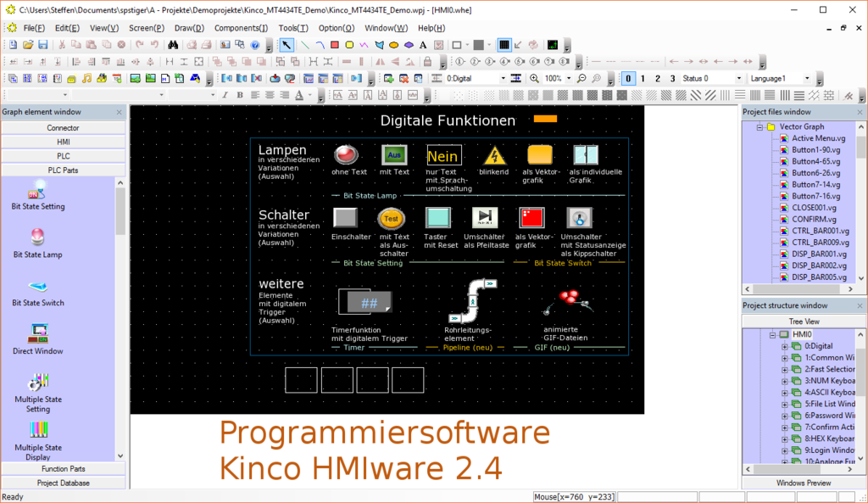Activate the arrow selection tool in the toolbar
Viewport: 868px width, 503px height.
[x=287, y=43]
